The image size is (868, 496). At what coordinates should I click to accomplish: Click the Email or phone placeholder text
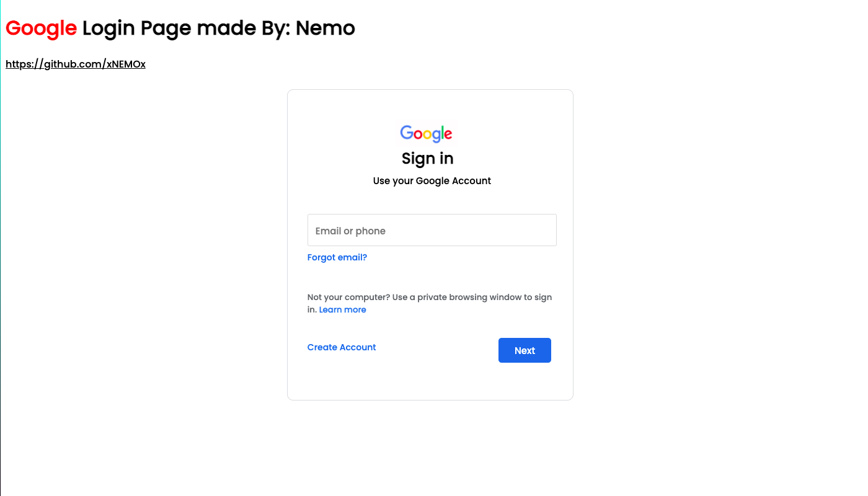point(350,230)
